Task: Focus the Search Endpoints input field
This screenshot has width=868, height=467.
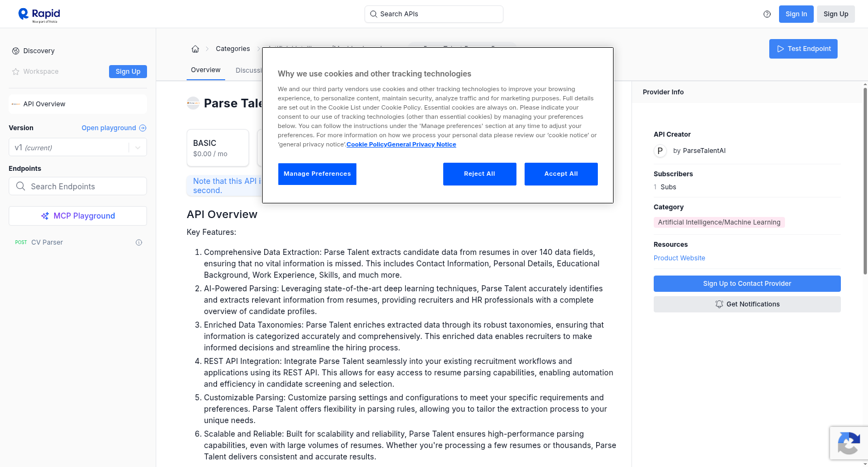Action: (x=78, y=186)
